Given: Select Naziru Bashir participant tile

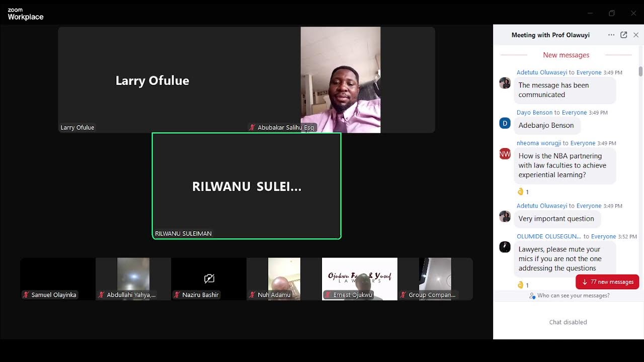Looking at the screenshot, I should [x=209, y=279].
